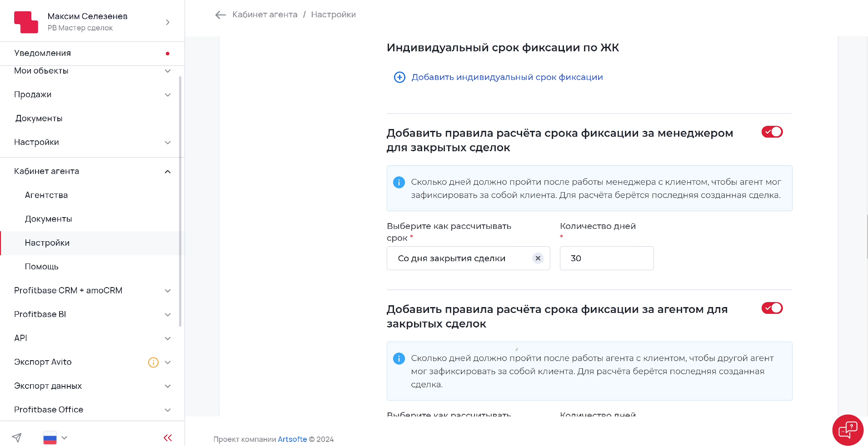
Task: Open language selector dropdown arrow
Action: click(x=65, y=438)
